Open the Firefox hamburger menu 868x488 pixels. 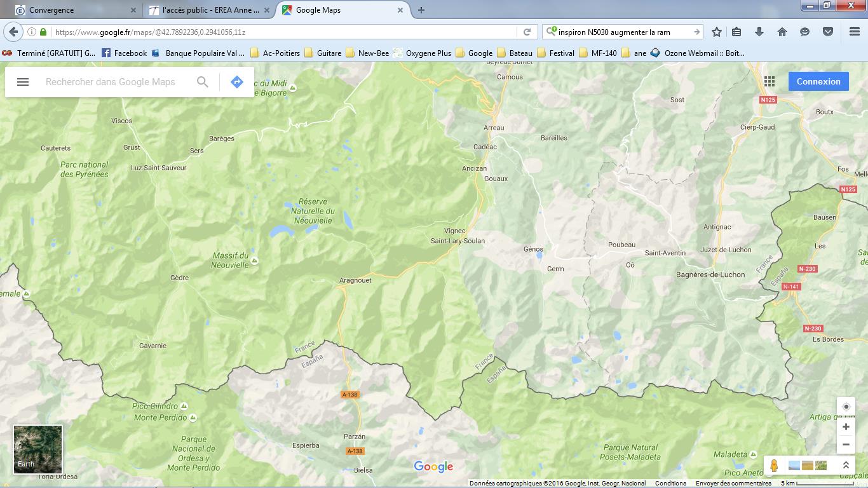click(855, 32)
